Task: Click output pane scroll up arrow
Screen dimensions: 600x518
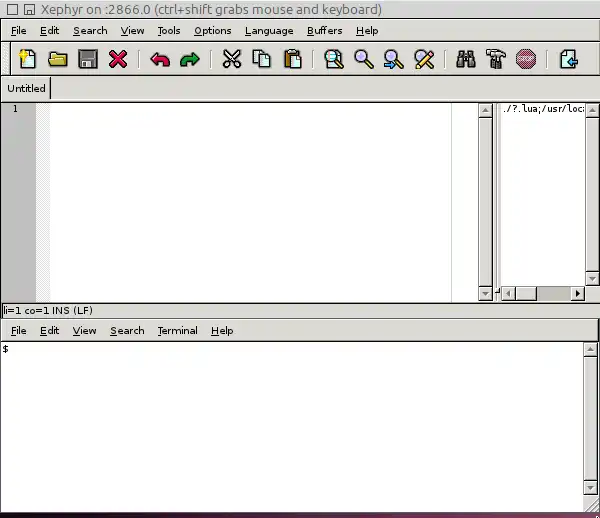Action: (x=592, y=111)
